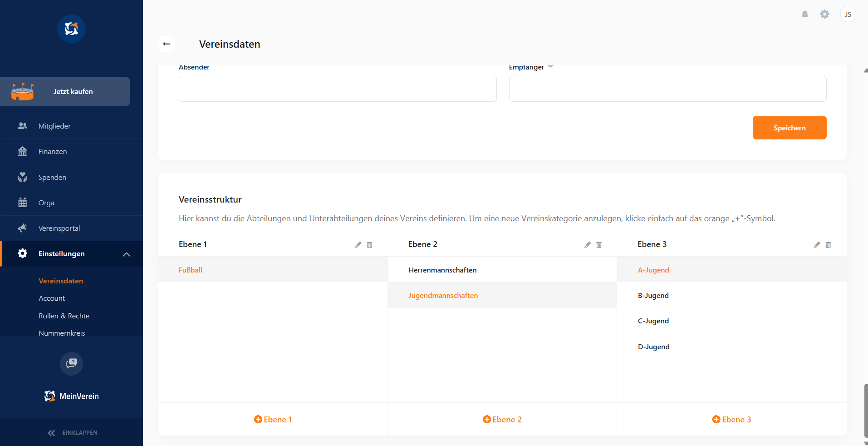This screenshot has height=446, width=868.
Task: Click the trash icon for Ebene 1
Action: point(369,245)
